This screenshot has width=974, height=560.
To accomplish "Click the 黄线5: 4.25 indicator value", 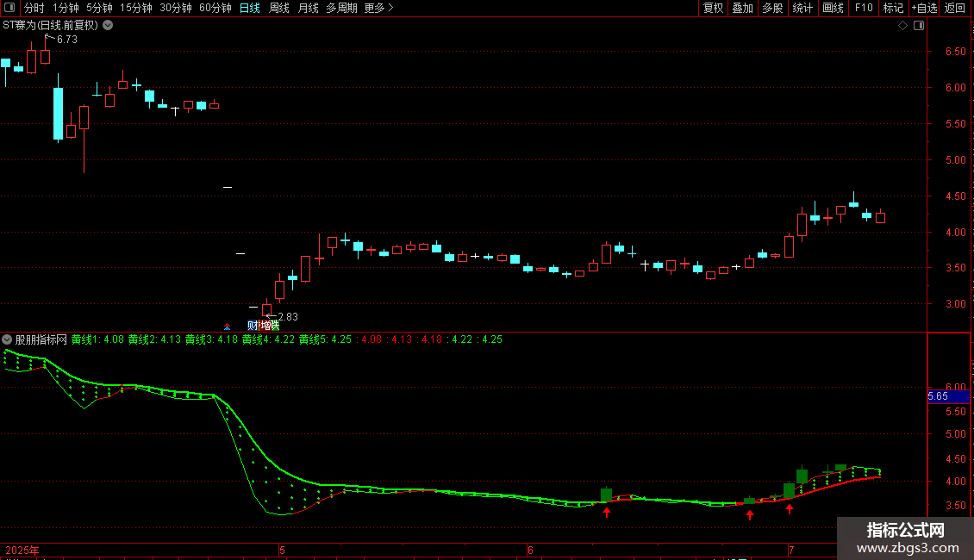I will tap(326, 339).
